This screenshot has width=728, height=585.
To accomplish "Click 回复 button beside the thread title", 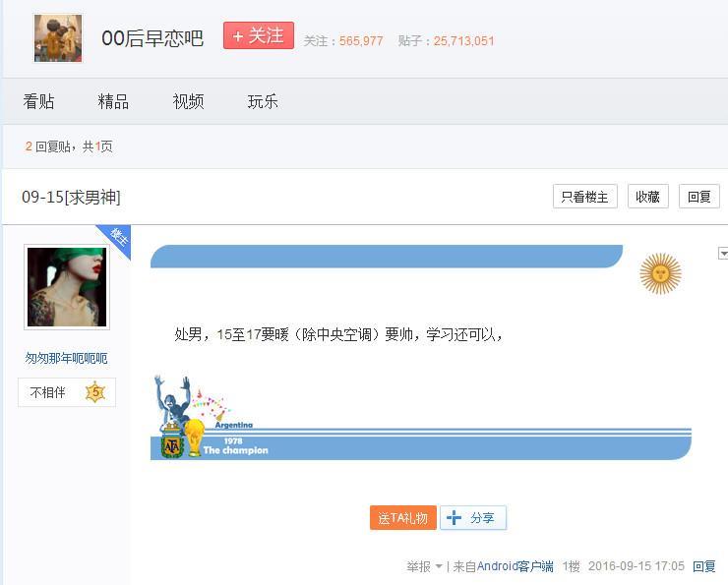I will (698, 197).
